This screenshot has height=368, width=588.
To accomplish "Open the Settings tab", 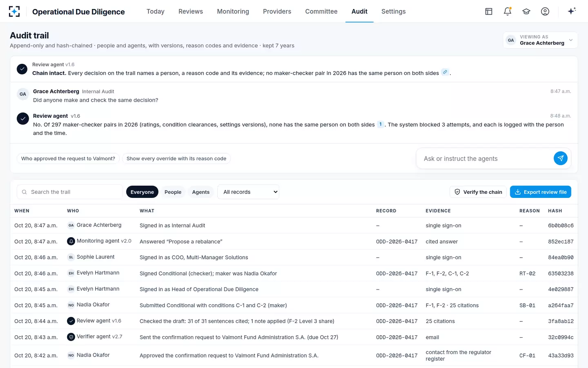I will (x=394, y=11).
